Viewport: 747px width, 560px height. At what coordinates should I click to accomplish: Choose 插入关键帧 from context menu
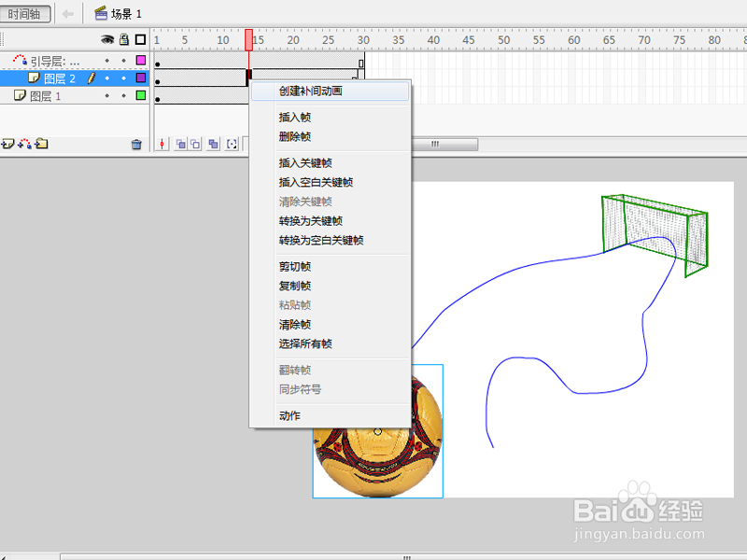point(330,162)
